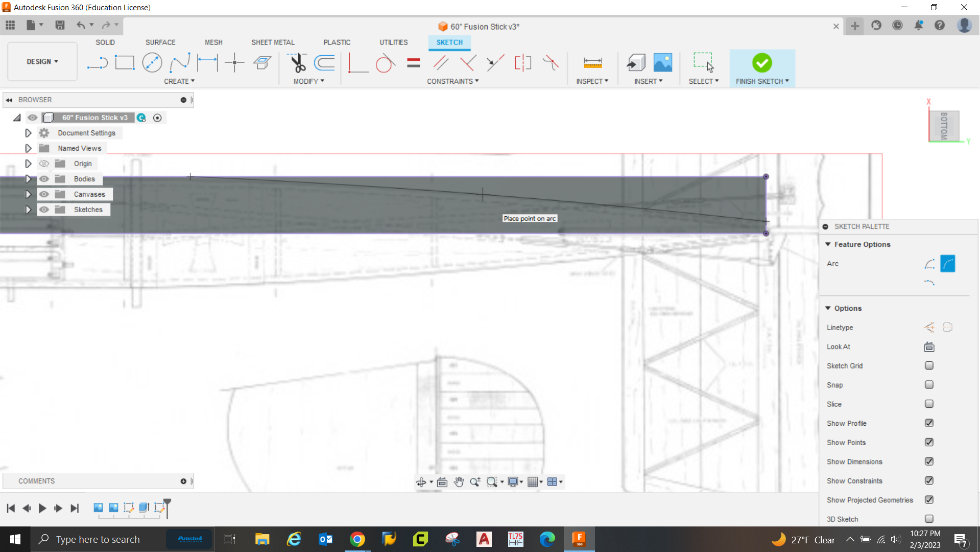The height and width of the screenshot is (552, 980).
Task: Open the INSPECT dropdown menu
Action: [x=592, y=81]
